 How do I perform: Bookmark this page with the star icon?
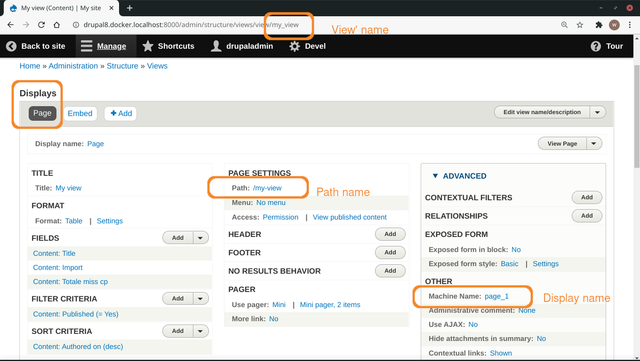pos(580,25)
